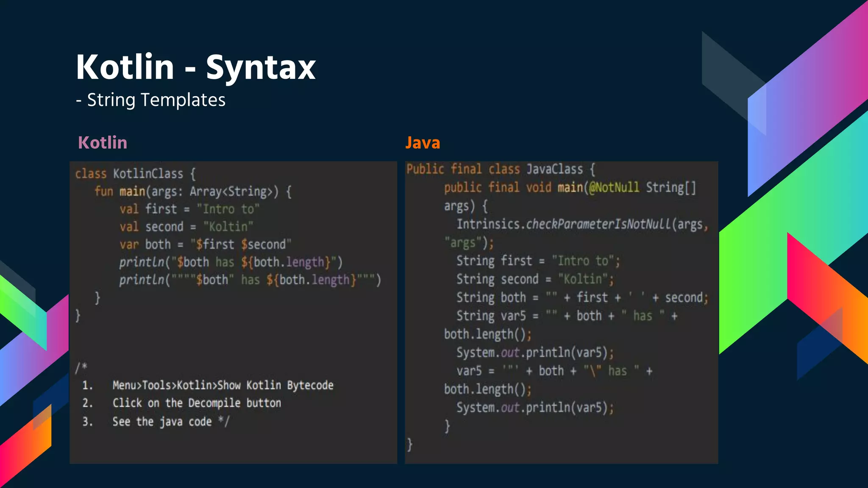Image resolution: width=868 pixels, height=488 pixels.
Task: Click the 'String Templates' subtitle text
Action: point(156,100)
